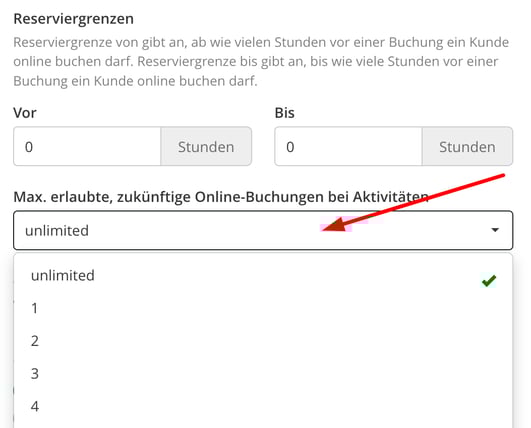Click the tail end of the red arrow
The width and height of the screenshot is (531, 428).
pos(504,175)
